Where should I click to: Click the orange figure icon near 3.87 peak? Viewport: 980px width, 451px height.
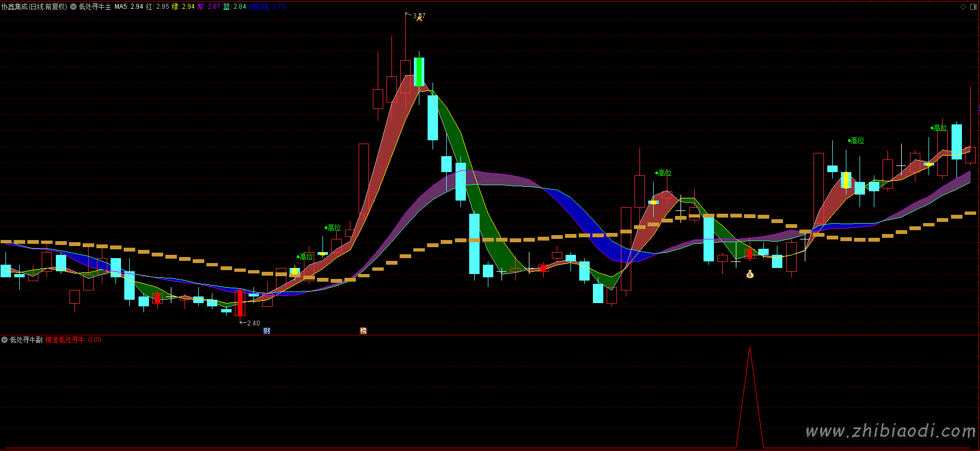420,18
